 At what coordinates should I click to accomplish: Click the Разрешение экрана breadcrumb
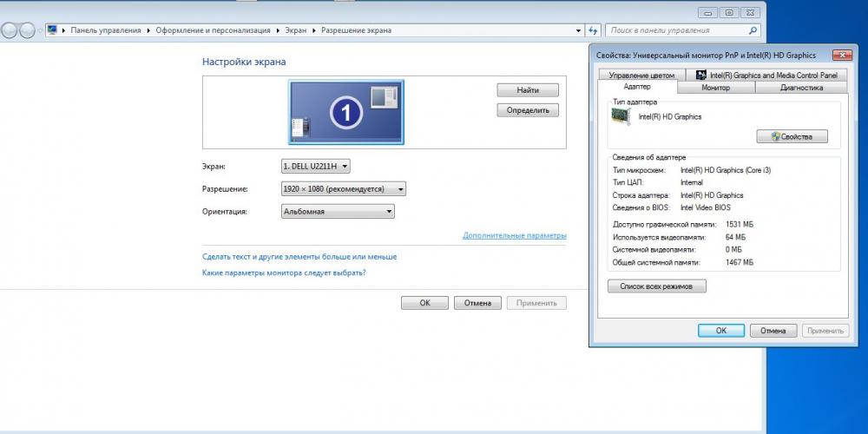coord(357,30)
